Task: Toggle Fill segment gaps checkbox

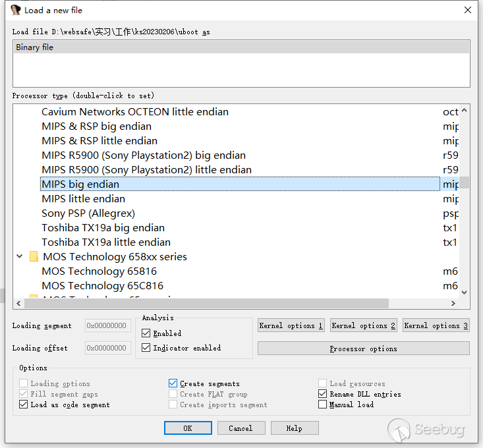Action: pyautogui.click(x=24, y=394)
